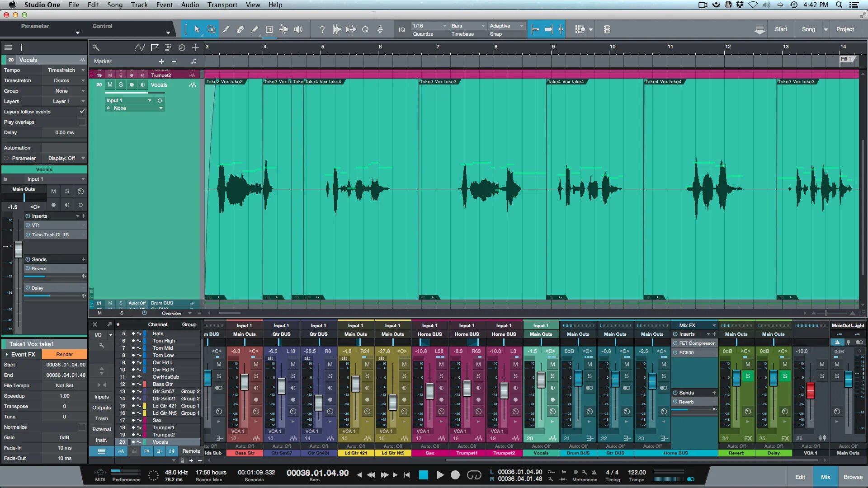Screen dimensions: 868x488
Task: Open the Track menu
Action: [139, 5]
